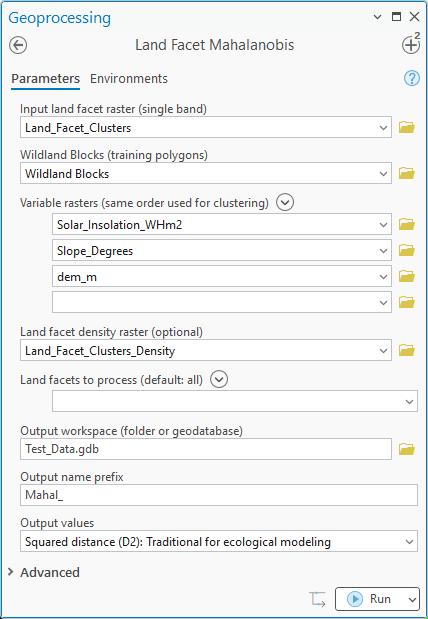428x619 pixels.
Task: Open Solar_Insolation_WHm2 dropdown arrow
Action: pos(383,225)
